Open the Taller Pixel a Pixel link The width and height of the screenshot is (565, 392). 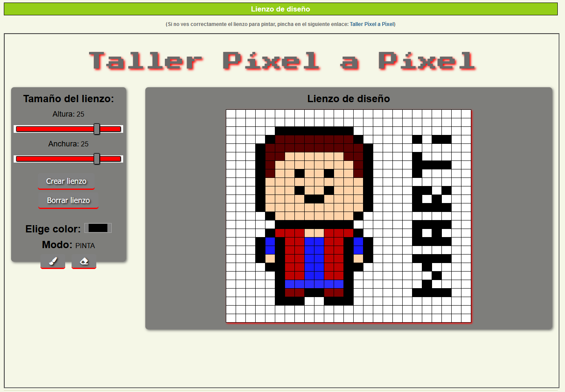(x=372, y=24)
